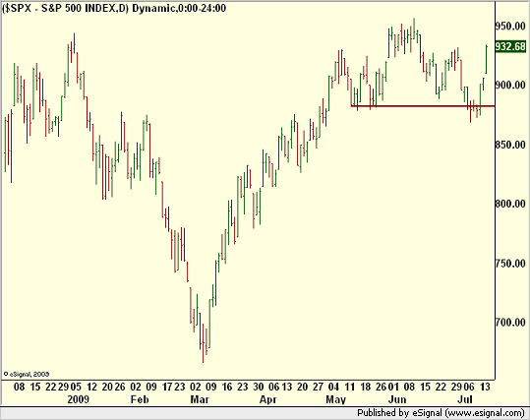Click the 11 date label on time axis
The width and height of the screenshot is (530, 420).
tap(349, 387)
